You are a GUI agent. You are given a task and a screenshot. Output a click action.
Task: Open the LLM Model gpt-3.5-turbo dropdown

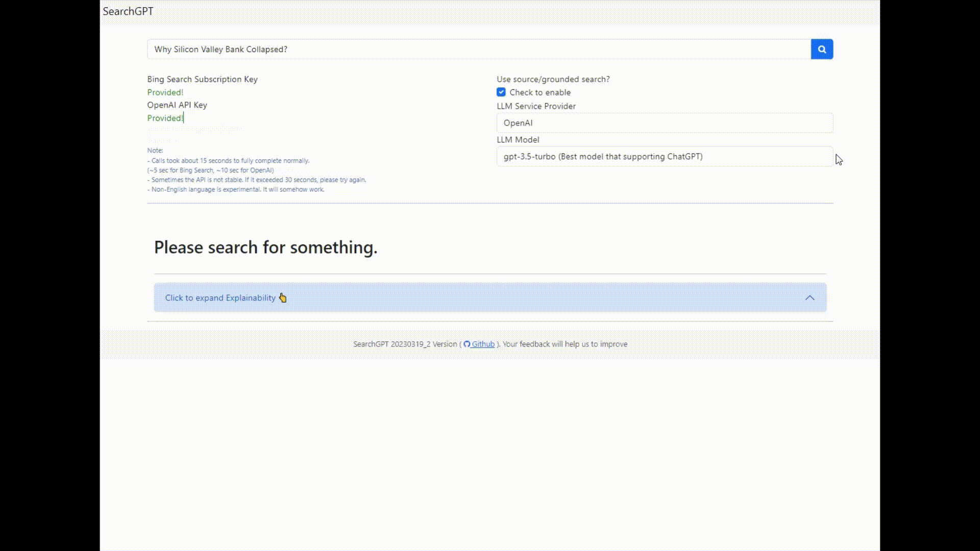[x=664, y=157]
